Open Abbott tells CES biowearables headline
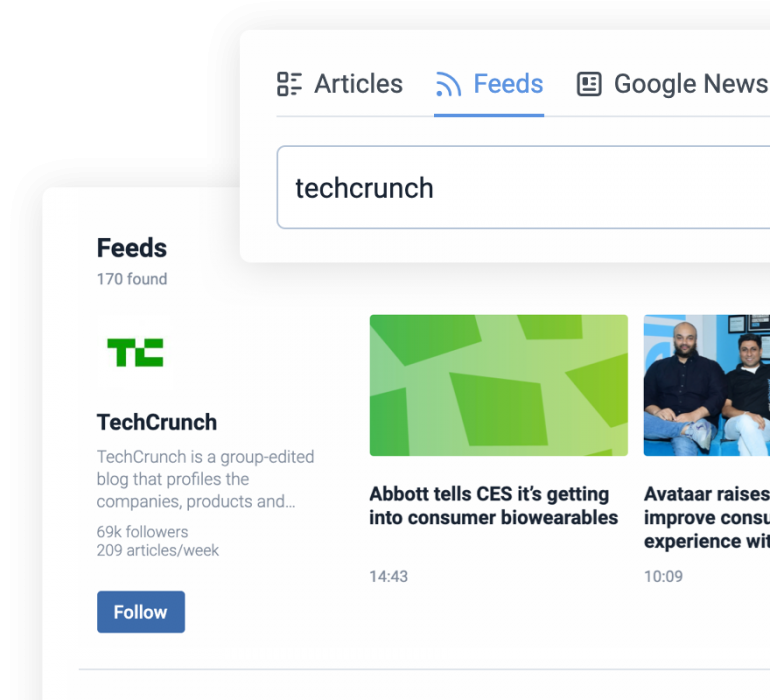Image resolution: width=770 pixels, height=700 pixels. tap(494, 505)
